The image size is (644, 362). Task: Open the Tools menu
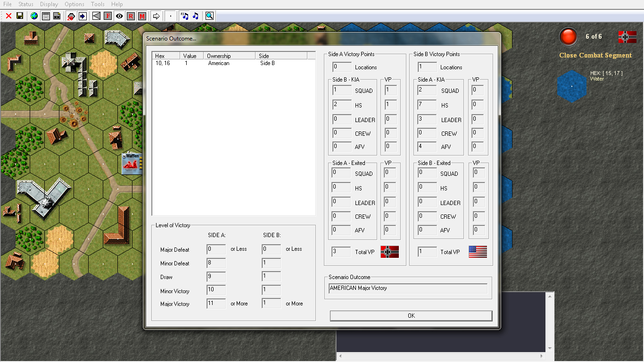(x=98, y=4)
